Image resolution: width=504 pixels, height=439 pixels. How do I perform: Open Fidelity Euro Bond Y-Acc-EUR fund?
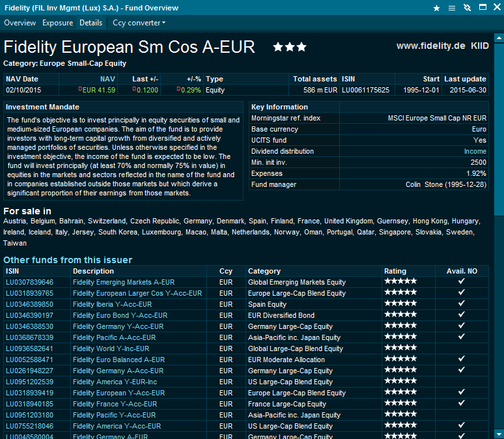pyautogui.click(x=120, y=315)
